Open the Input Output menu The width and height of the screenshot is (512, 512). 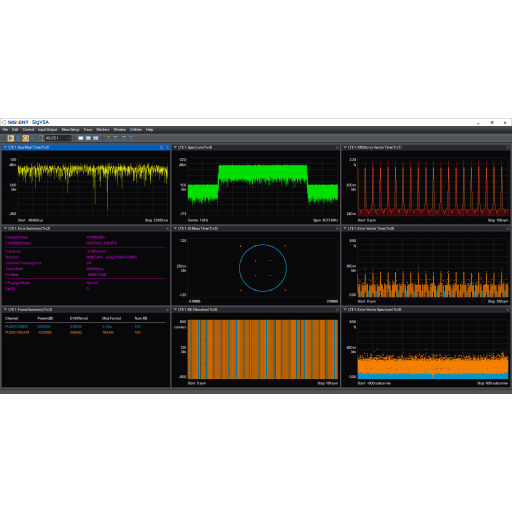click(x=47, y=130)
